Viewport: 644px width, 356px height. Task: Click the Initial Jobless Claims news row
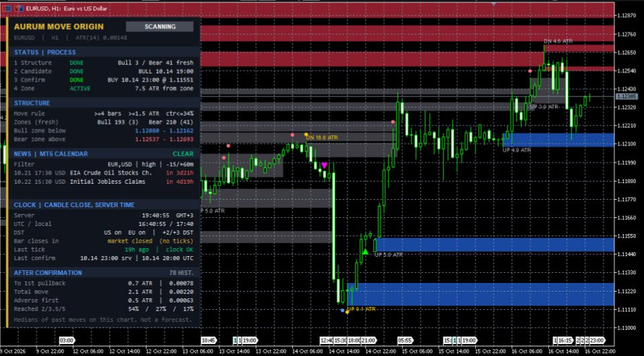[x=103, y=182]
